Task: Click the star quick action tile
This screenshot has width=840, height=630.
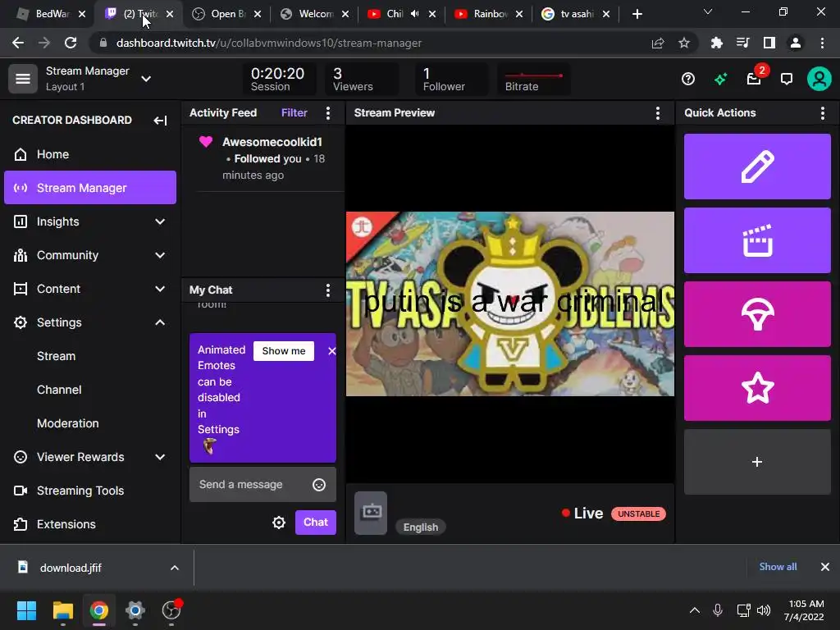Action: coord(757,388)
